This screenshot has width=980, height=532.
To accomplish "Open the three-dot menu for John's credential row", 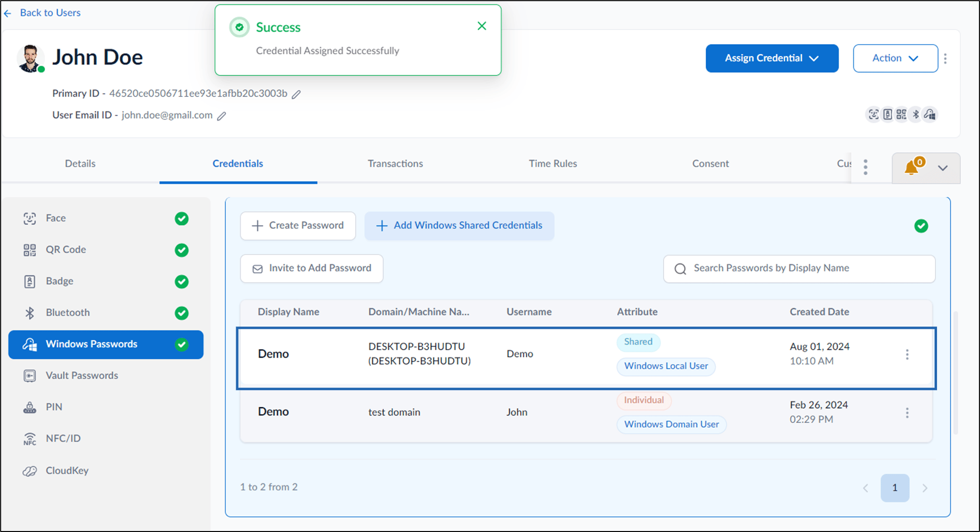I will [x=907, y=413].
